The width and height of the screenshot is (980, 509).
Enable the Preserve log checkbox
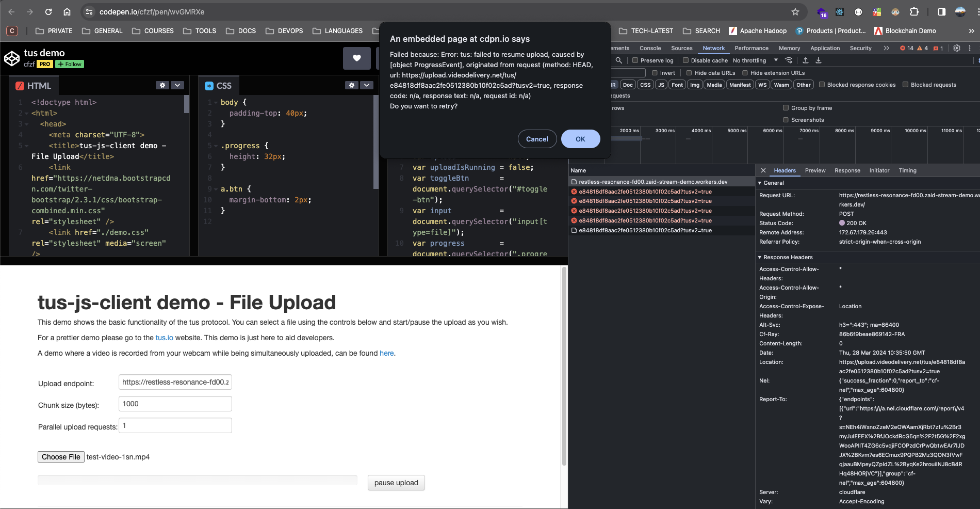click(634, 60)
